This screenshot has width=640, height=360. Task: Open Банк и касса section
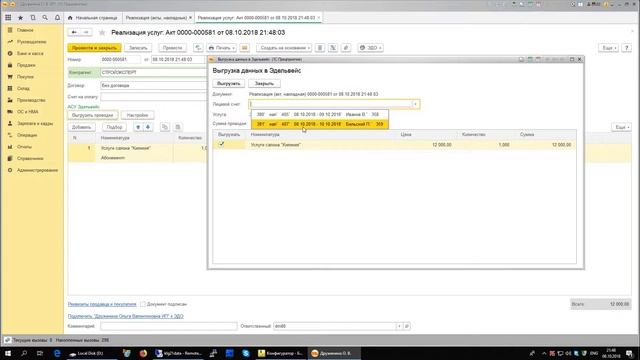point(30,53)
